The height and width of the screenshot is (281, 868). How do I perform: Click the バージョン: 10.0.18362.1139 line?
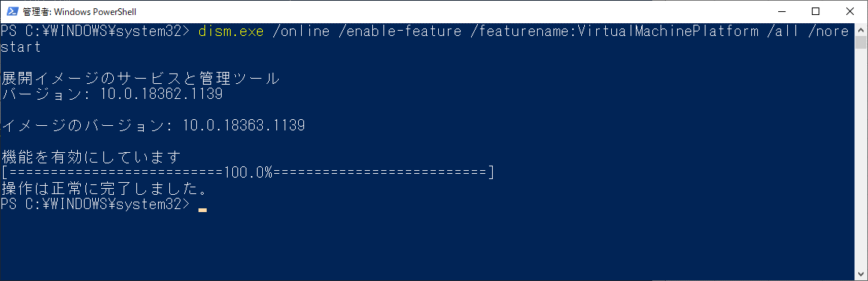point(112,94)
